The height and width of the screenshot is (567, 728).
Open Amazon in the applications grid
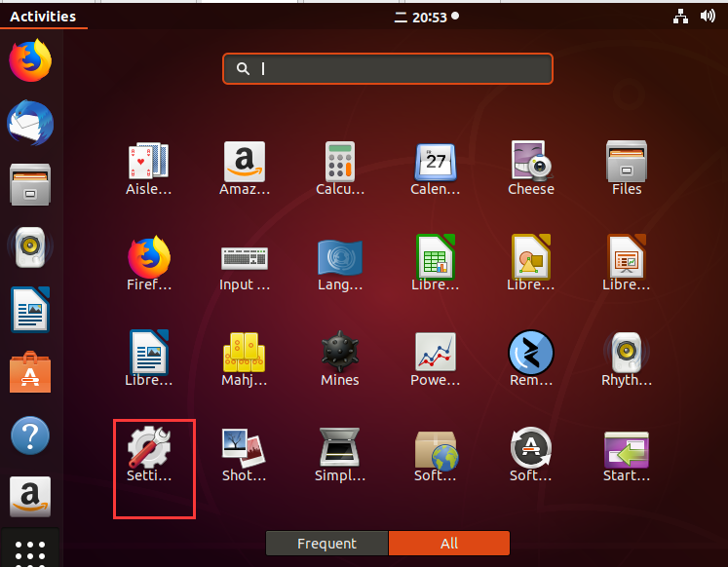click(245, 169)
